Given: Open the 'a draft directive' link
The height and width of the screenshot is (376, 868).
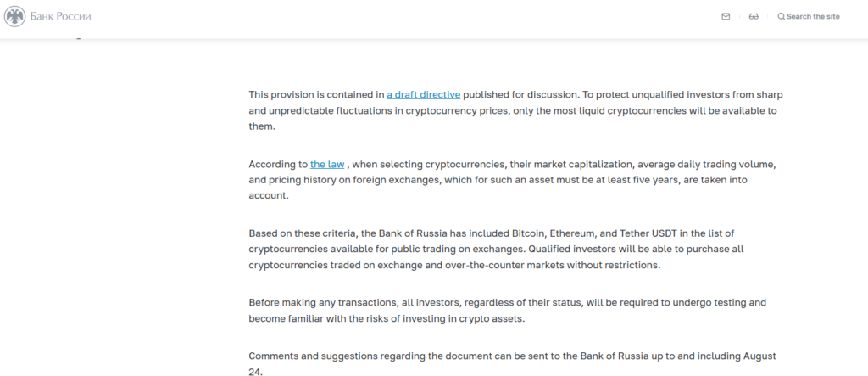Looking at the screenshot, I should point(424,95).
